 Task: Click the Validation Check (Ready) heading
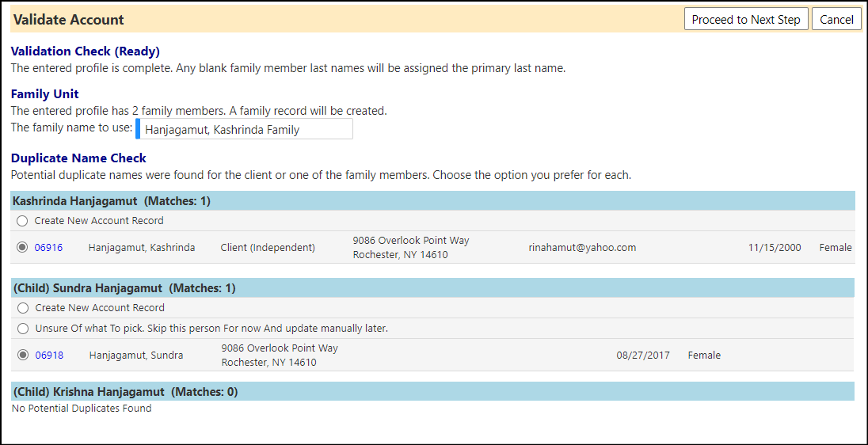pos(86,51)
